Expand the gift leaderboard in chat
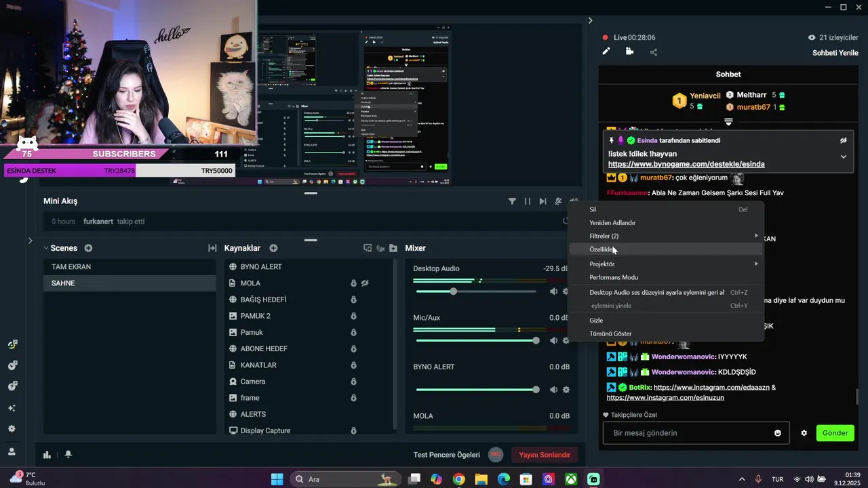The width and height of the screenshot is (868, 488). pyautogui.click(x=728, y=122)
